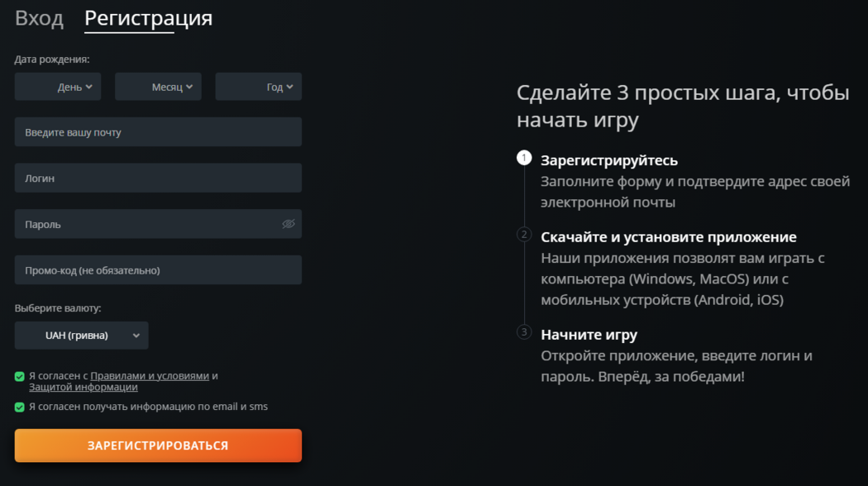Open the День dropdown

(x=57, y=86)
